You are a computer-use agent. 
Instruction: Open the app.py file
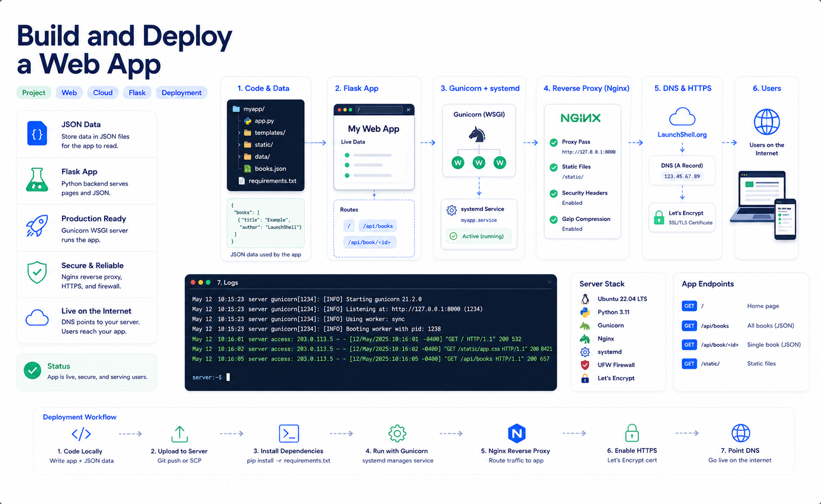coord(259,121)
